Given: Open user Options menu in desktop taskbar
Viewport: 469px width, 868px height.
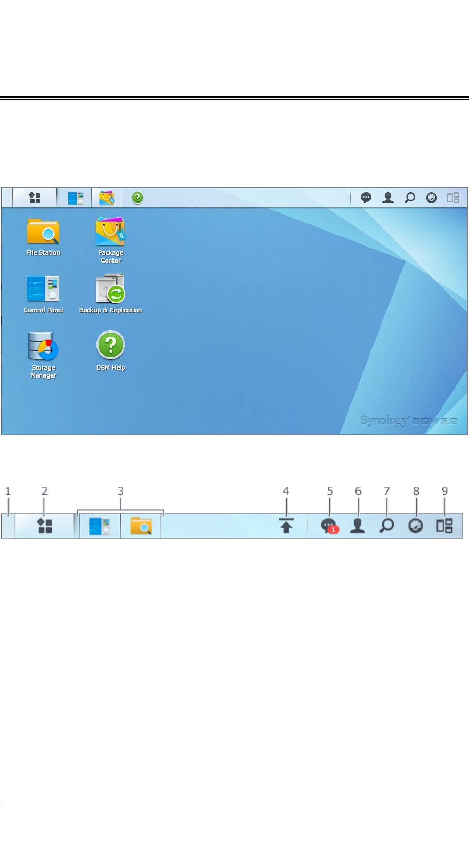Looking at the screenshot, I should coord(388,198).
